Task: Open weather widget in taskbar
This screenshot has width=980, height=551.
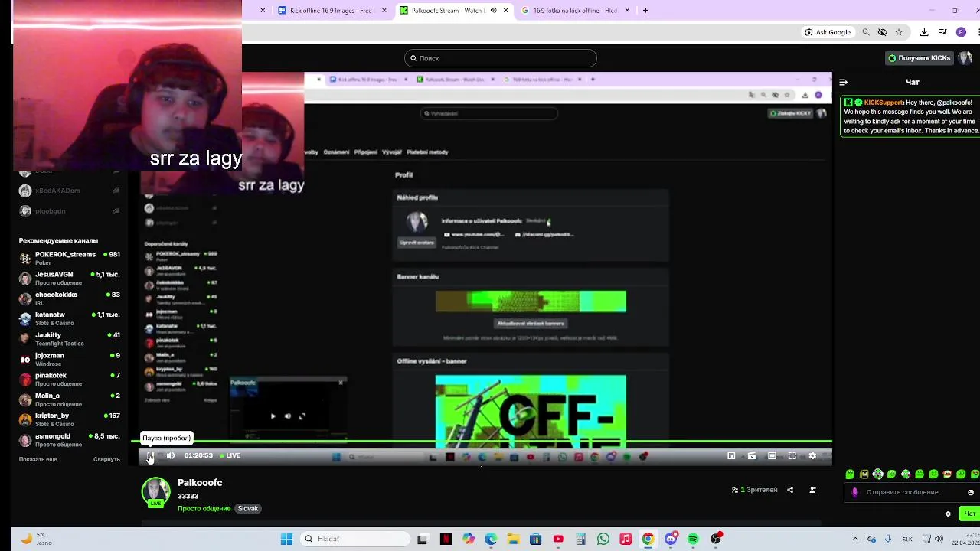Action: tap(37, 539)
